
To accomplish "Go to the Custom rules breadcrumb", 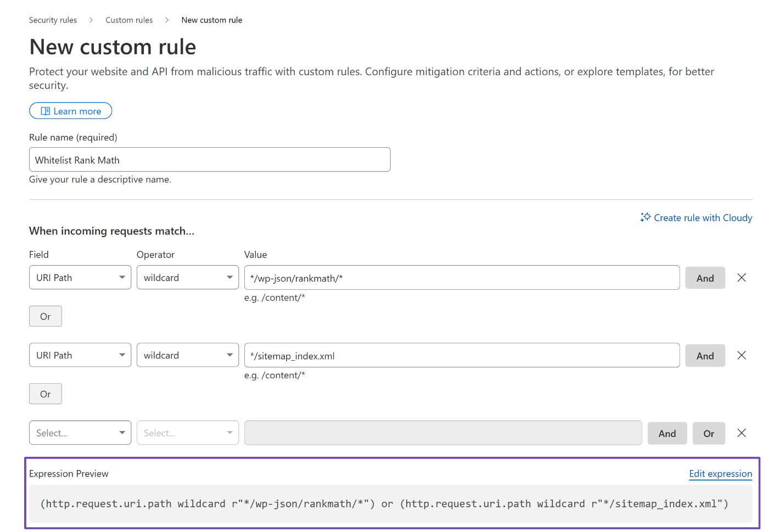I will point(129,20).
